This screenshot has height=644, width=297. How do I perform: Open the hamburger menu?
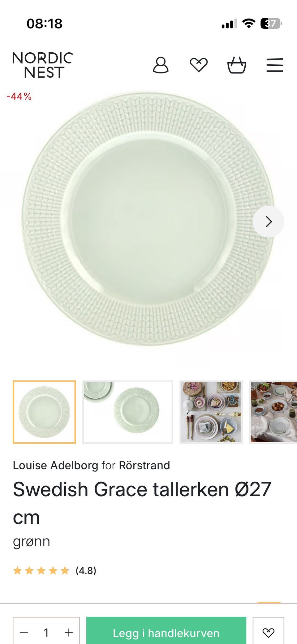point(275,65)
